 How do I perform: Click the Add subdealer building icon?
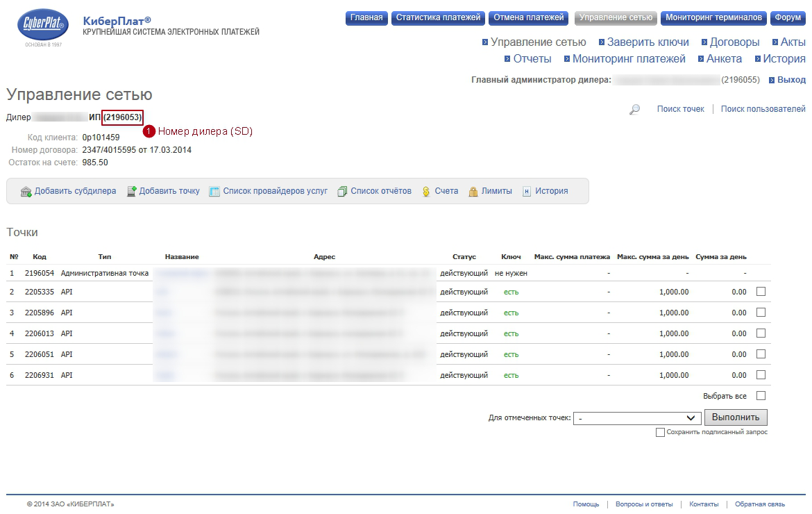26,192
